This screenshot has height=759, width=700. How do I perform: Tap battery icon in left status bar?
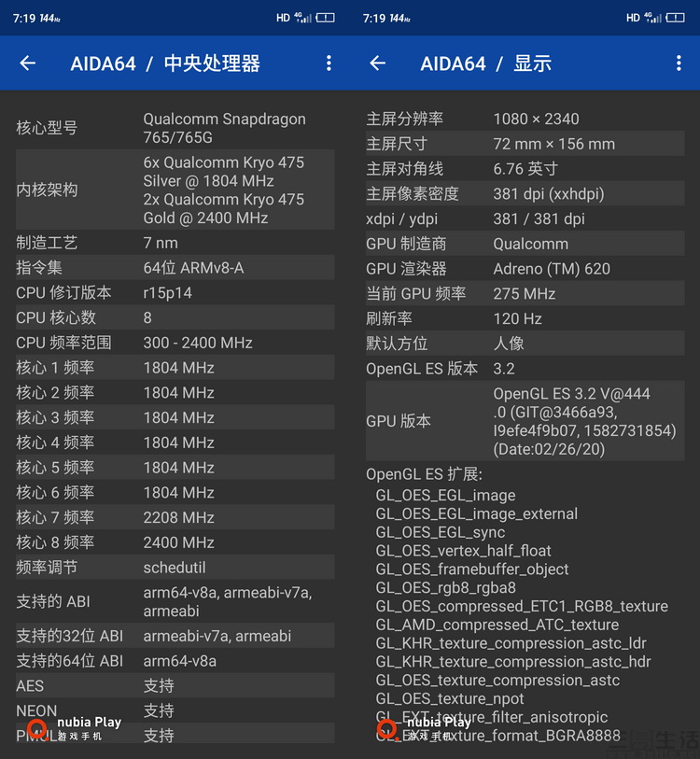[326, 18]
